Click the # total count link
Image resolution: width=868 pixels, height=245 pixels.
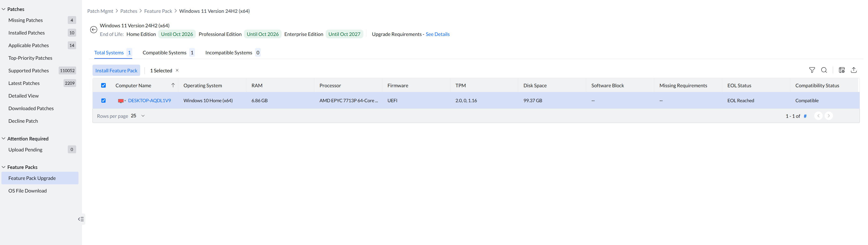coord(805,116)
